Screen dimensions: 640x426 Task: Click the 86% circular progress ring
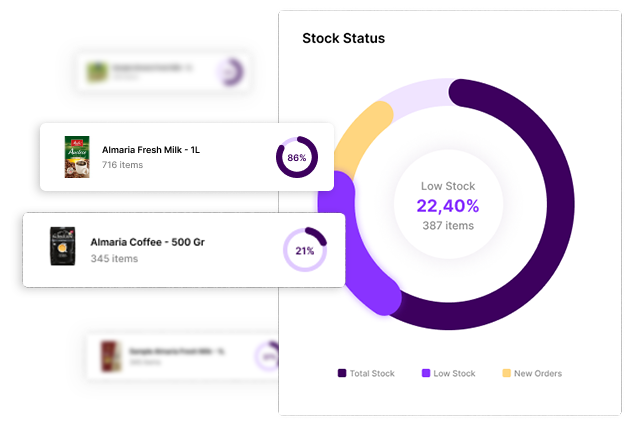coord(296,157)
